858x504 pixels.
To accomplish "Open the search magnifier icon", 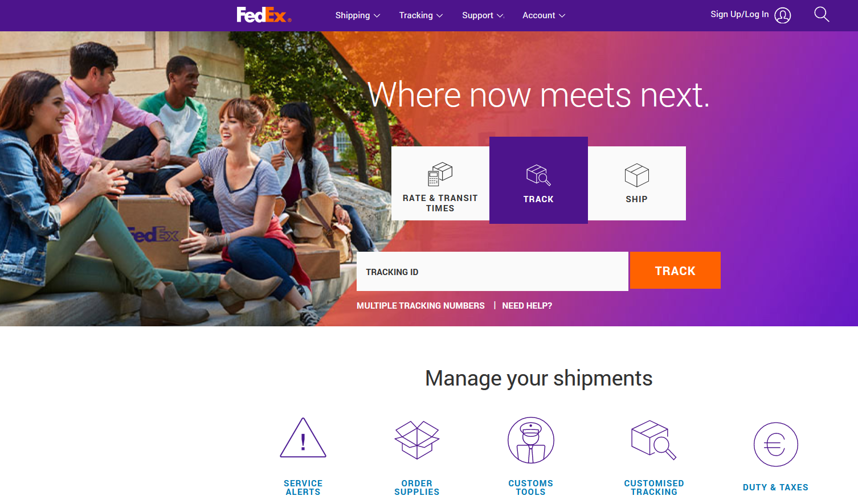I will pyautogui.click(x=822, y=14).
